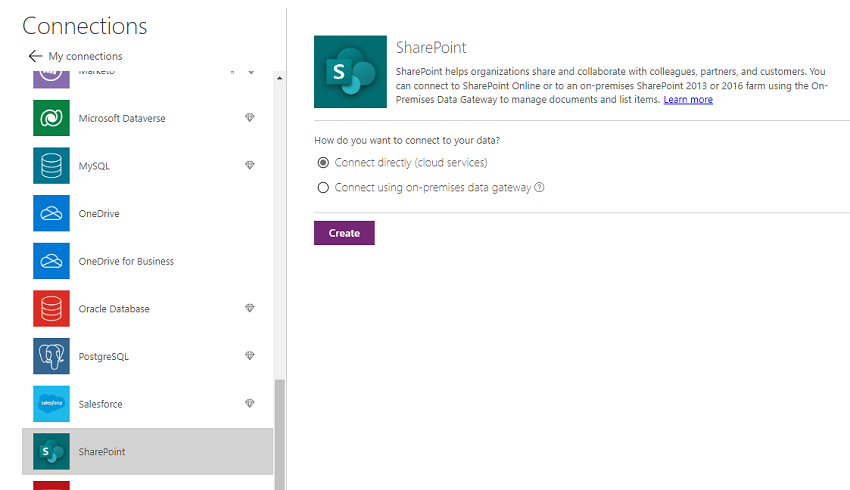Viewport: 850px width, 490px height.
Task: Select the Microsoft Dataverse connector icon
Action: (51, 118)
